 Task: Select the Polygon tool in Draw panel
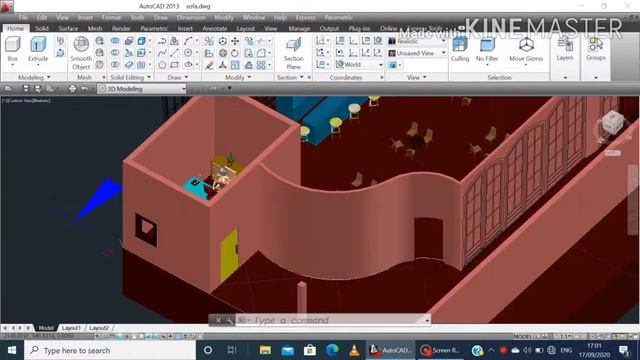coord(162,64)
